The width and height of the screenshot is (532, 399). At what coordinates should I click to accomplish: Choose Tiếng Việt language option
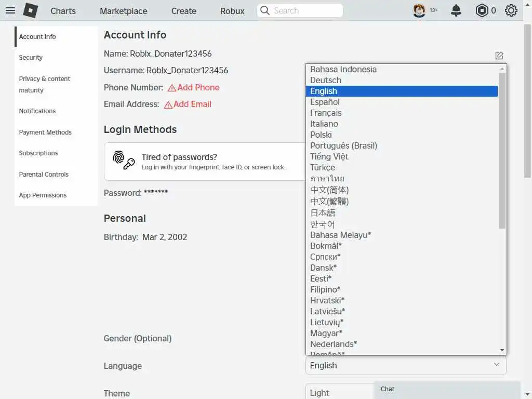click(402, 156)
